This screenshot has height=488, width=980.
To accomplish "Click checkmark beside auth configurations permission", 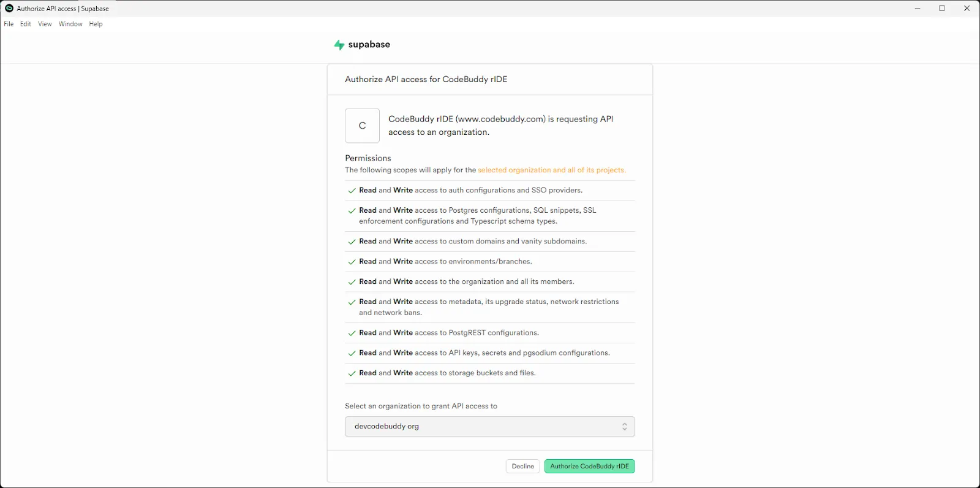I will [x=352, y=191].
